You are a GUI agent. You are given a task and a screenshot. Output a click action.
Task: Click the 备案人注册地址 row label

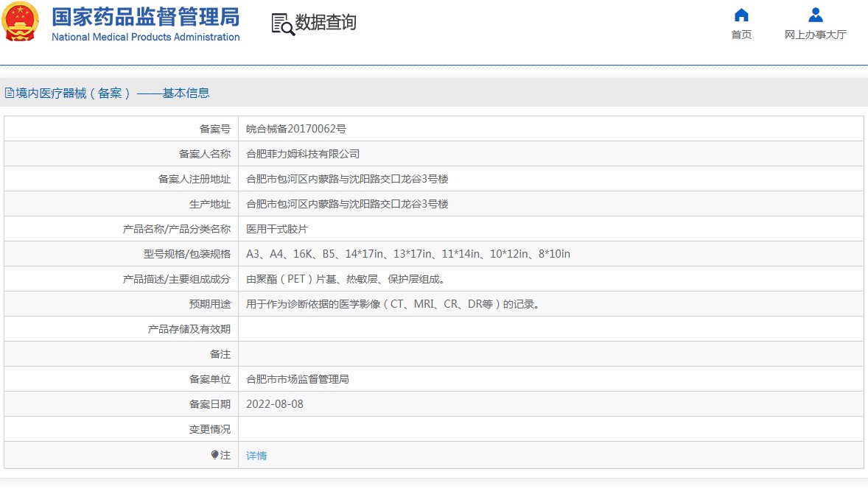194,179
